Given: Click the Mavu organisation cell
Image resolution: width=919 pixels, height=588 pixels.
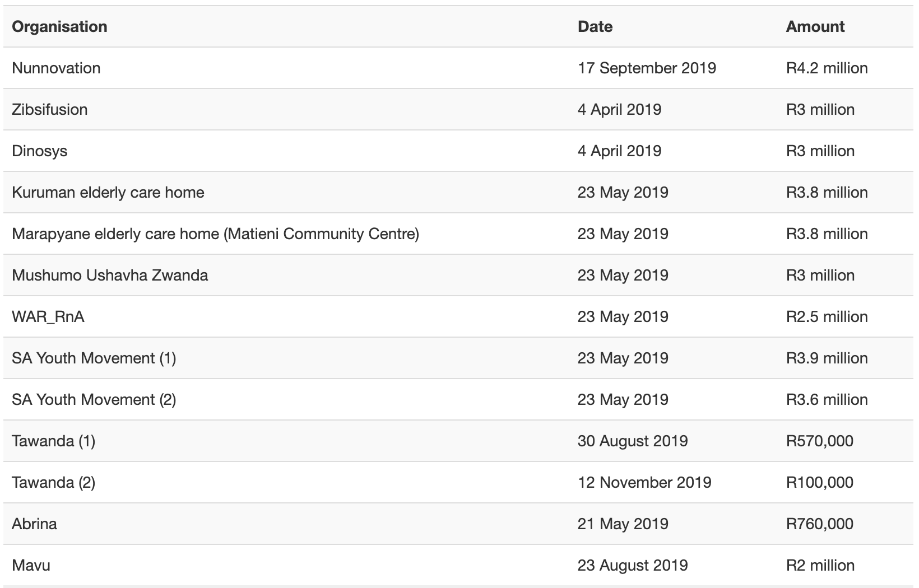Looking at the screenshot, I should pos(31,566).
